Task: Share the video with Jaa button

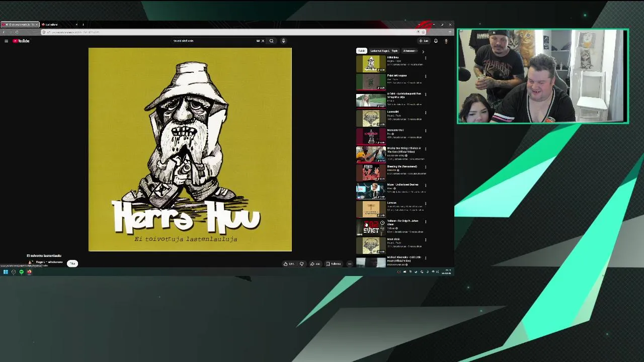Action: click(315, 263)
